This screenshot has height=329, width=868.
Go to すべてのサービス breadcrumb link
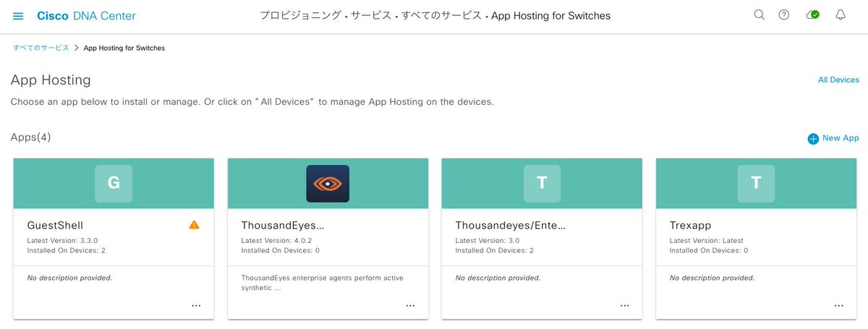point(41,48)
